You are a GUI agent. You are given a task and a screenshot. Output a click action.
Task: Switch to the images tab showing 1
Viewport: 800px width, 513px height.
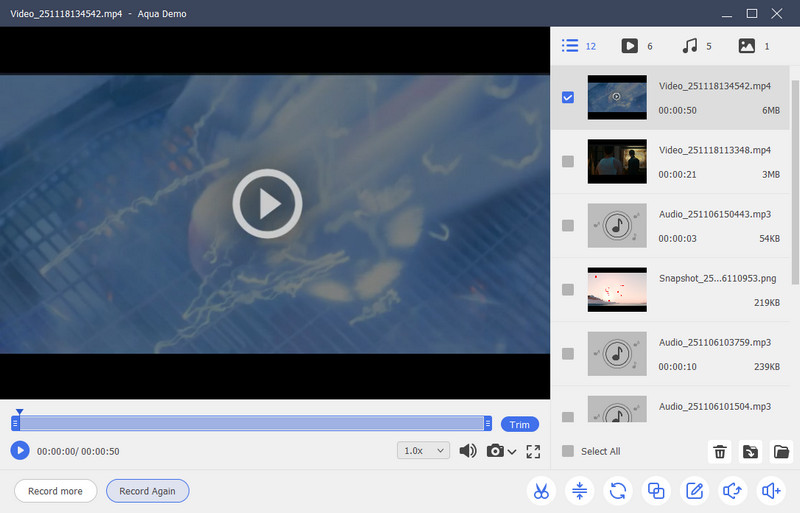click(754, 46)
